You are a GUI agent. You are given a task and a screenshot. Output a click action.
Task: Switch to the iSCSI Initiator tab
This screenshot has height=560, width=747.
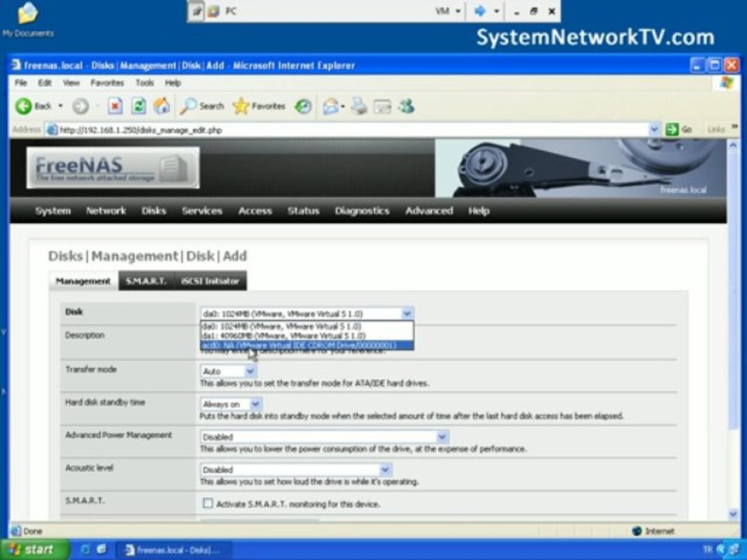[x=210, y=281]
